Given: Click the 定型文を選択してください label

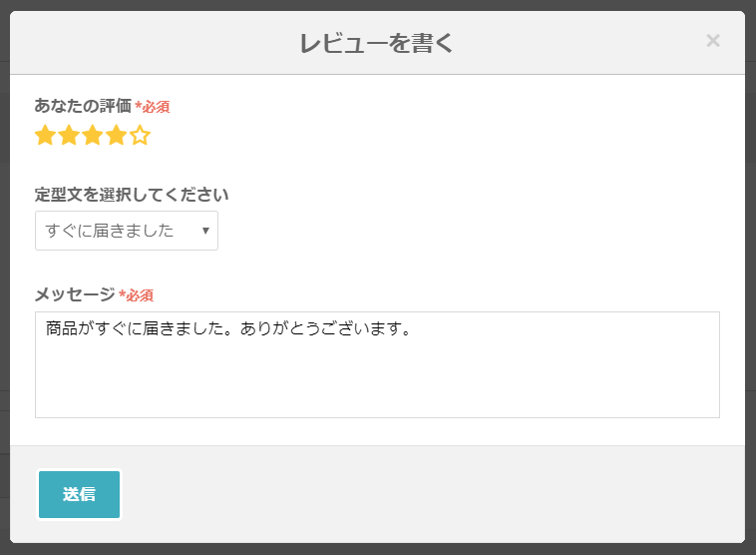Looking at the screenshot, I should click(132, 194).
